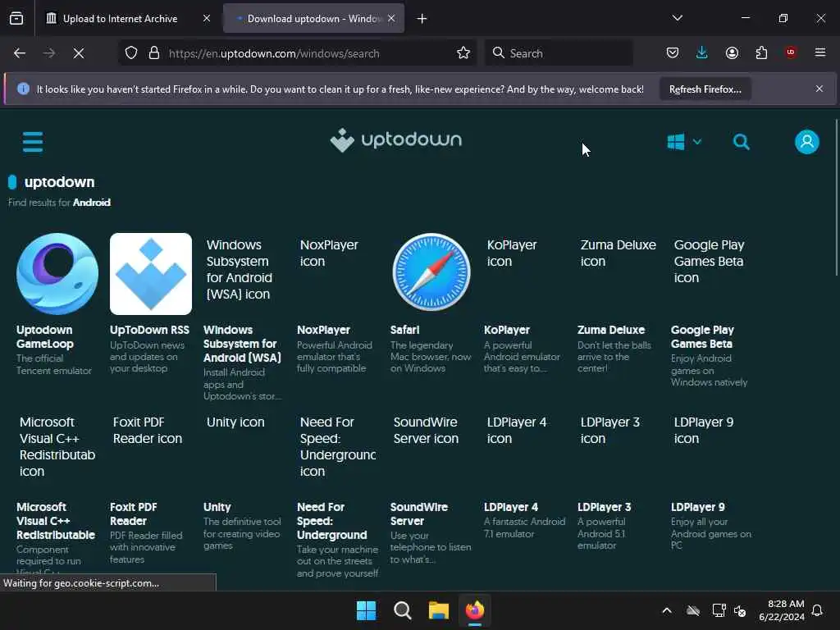This screenshot has width=840, height=630.
Task: Bookmark this page with the star
Action: pos(463,53)
